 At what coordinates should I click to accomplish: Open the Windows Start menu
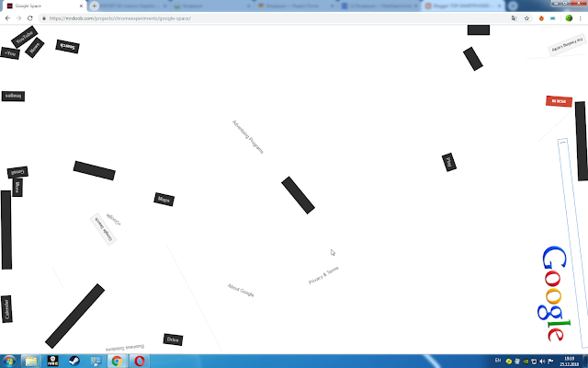[9, 362]
